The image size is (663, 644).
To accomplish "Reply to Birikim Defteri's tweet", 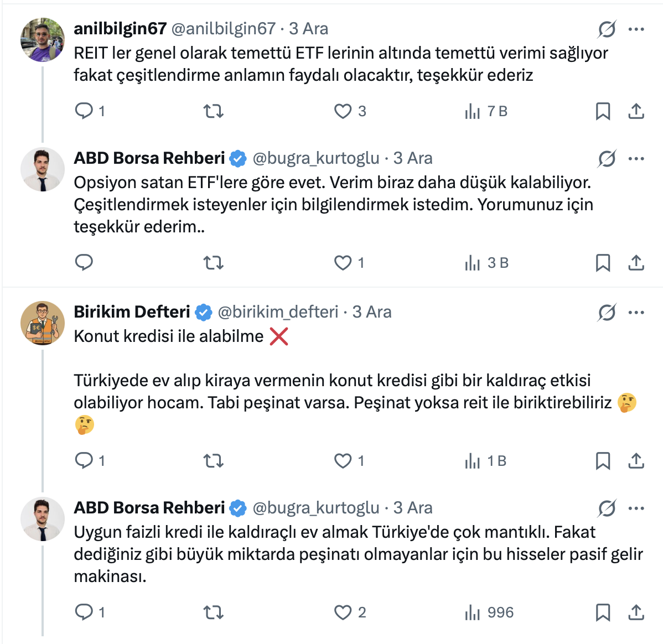I will click(84, 461).
